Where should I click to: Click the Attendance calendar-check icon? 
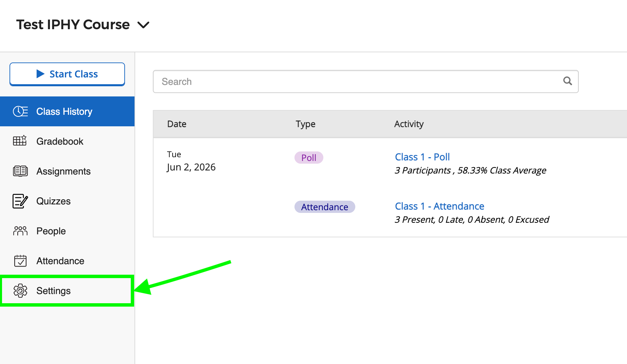pos(20,261)
